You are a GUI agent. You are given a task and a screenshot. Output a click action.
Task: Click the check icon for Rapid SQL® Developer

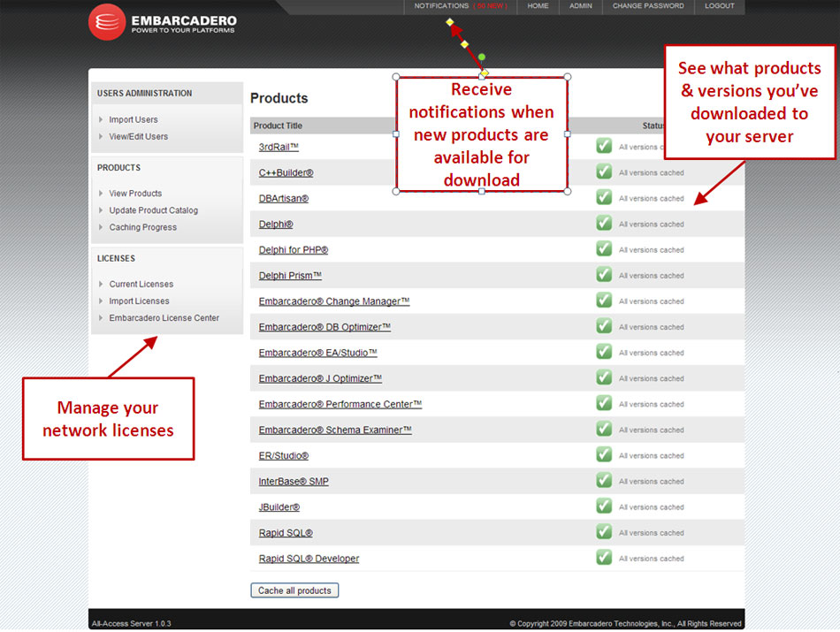[604, 557]
